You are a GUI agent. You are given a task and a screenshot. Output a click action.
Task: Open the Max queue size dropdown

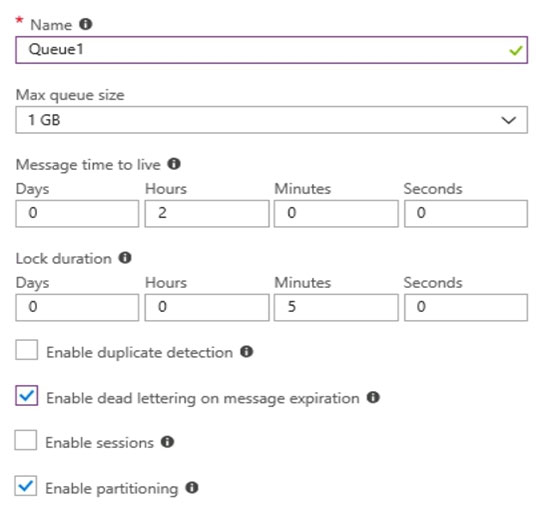(x=271, y=120)
